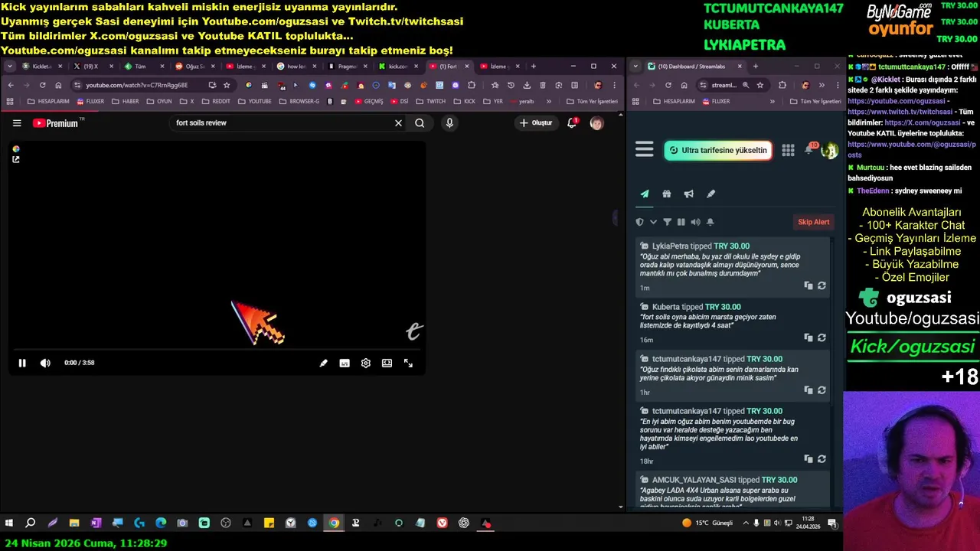
Task: Open YouTube player settings gear
Action: pos(366,364)
